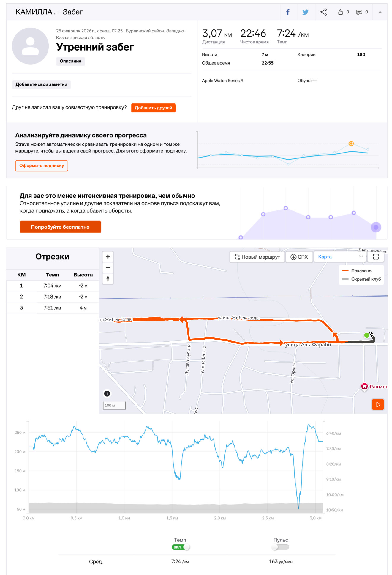Enable the Пульс chart toggle
This screenshot has height=575, width=392.
[x=280, y=547]
